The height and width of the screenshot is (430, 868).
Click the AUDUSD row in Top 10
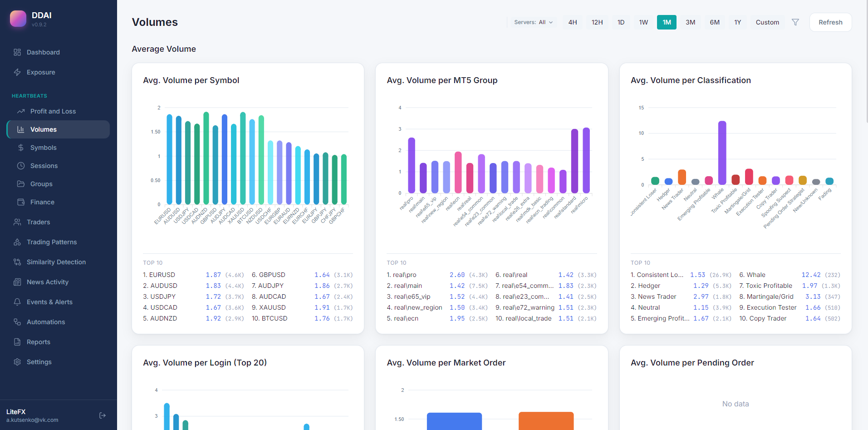coord(193,286)
